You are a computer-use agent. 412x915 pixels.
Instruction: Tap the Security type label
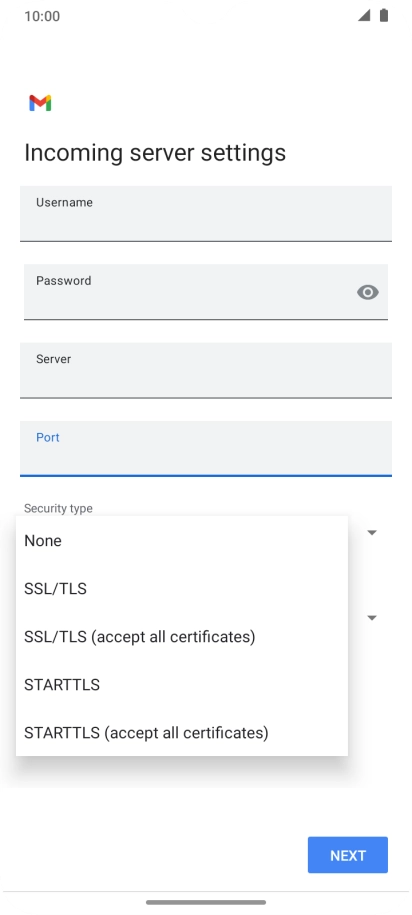58,508
